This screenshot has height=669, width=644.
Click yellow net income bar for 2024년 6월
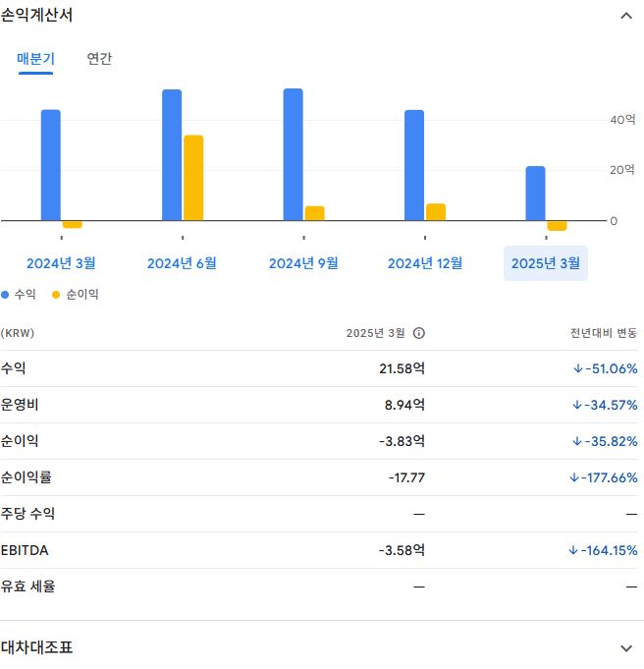point(193,178)
